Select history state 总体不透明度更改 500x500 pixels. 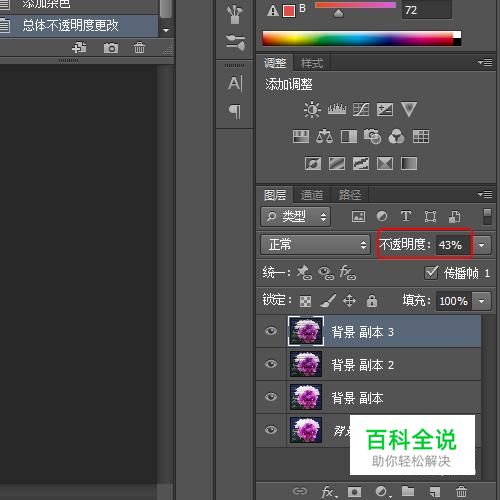pyautogui.click(x=79, y=26)
